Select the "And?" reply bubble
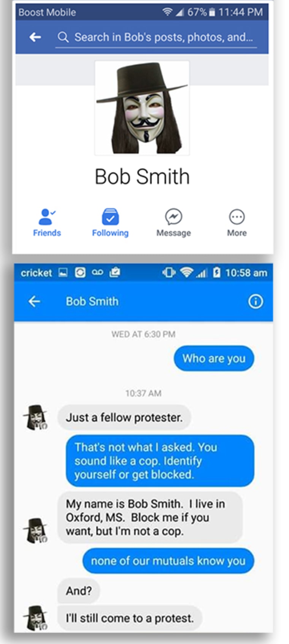This screenshot has width=289, height=644. tap(79, 591)
